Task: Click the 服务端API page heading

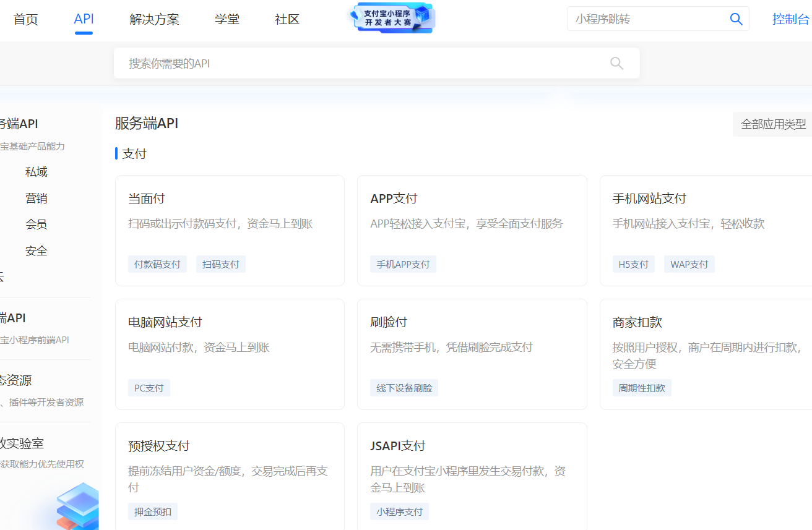Action: (147, 123)
